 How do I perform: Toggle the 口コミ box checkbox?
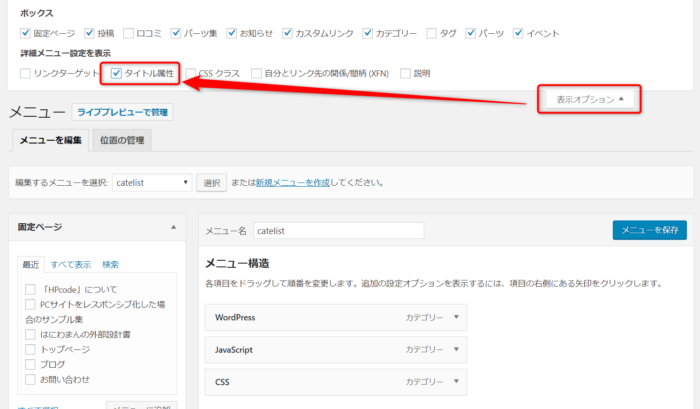pyautogui.click(x=129, y=33)
